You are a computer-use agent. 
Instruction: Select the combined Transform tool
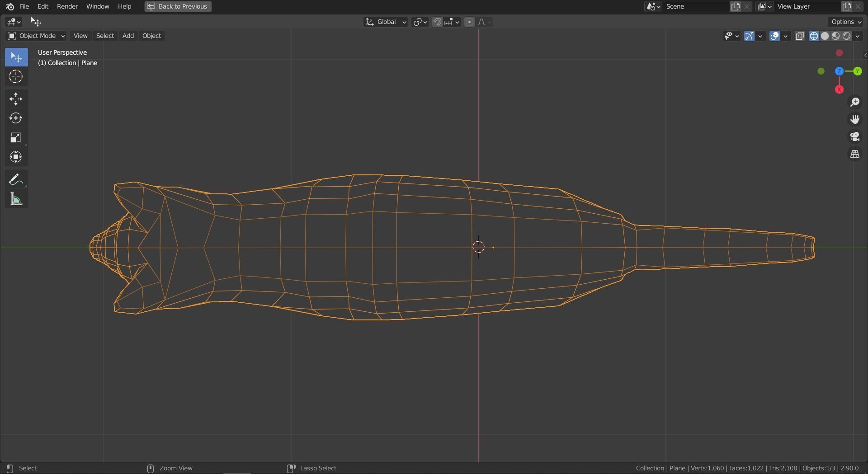tap(16, 157)
